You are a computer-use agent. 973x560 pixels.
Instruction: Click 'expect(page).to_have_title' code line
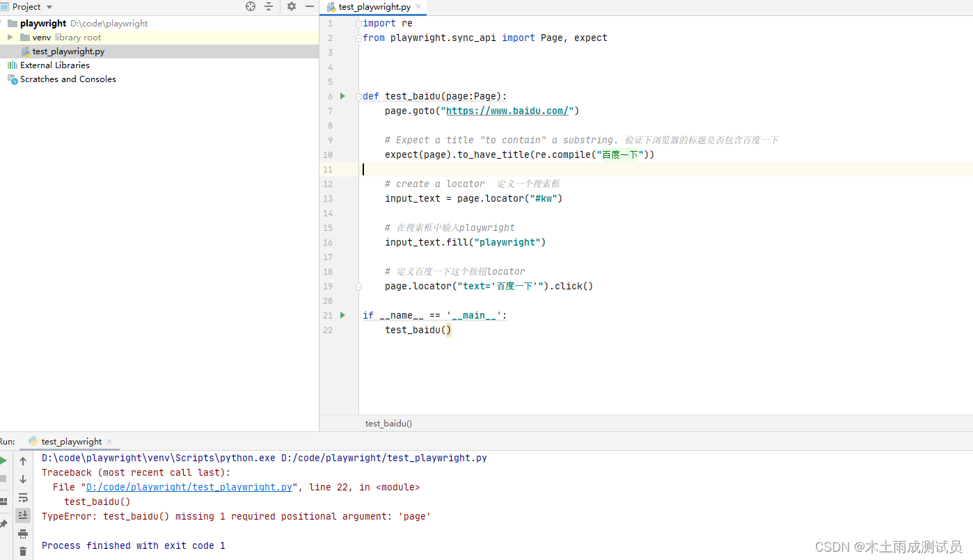520,154
